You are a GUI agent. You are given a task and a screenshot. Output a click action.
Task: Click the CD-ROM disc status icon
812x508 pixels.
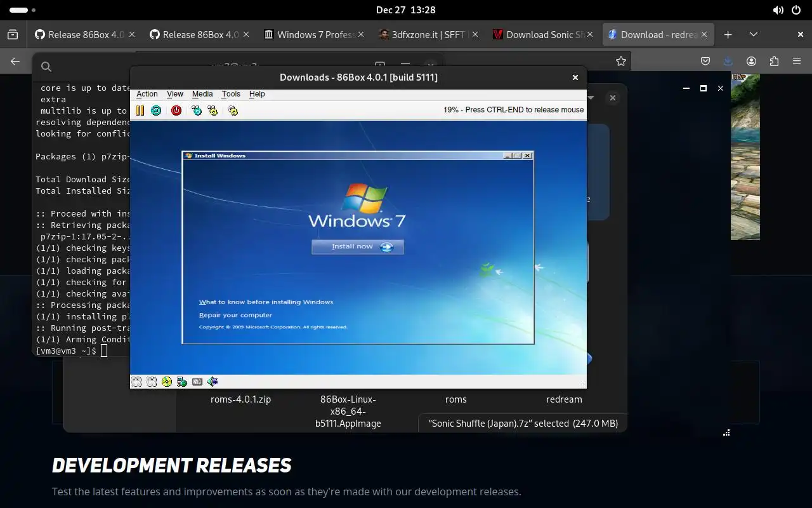[167, 382]
